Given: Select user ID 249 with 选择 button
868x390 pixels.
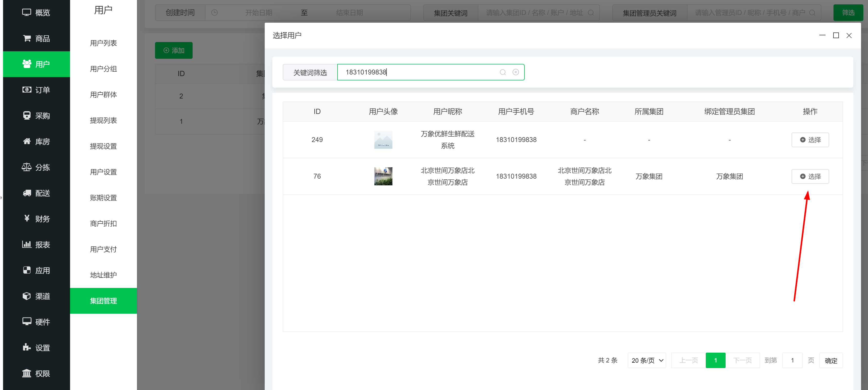Looking at the screenshot, I should (810, 140).
